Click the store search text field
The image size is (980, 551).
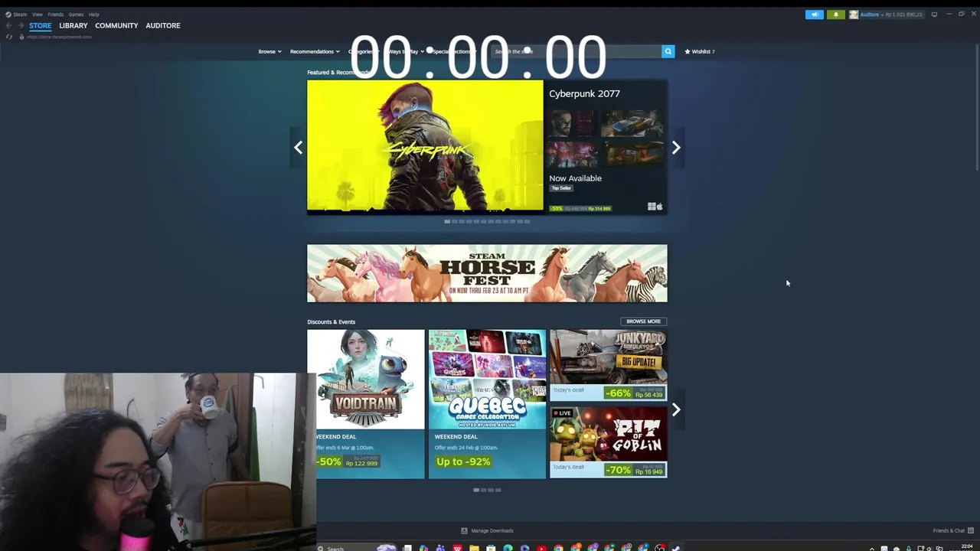[x=576, y=51]
